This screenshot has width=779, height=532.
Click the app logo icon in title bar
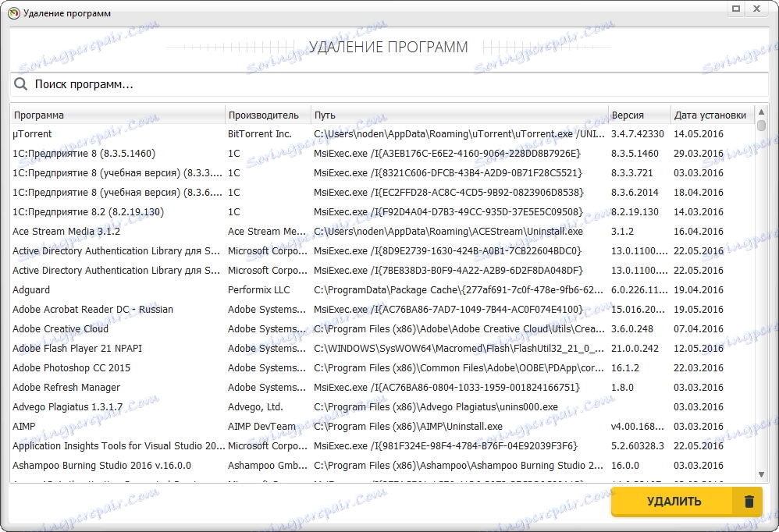tap(14, 13)
